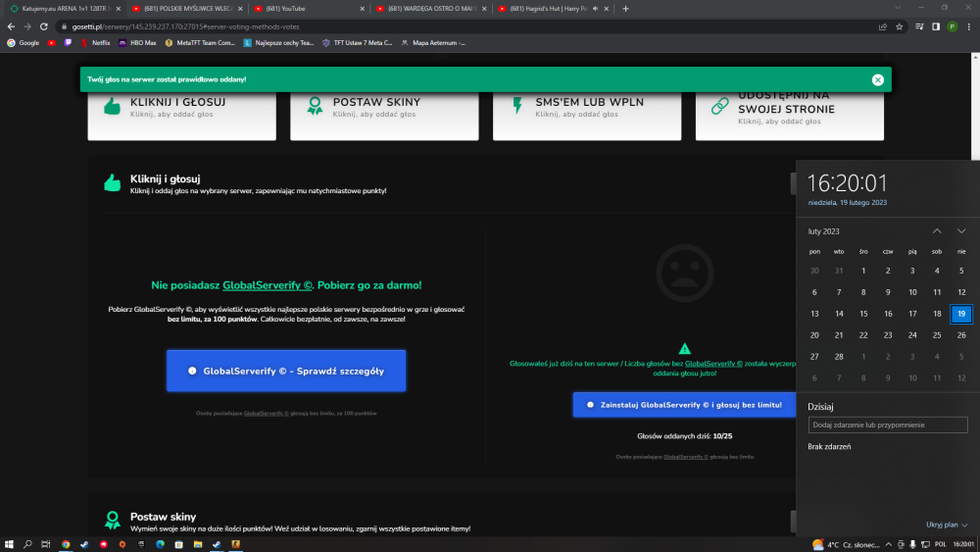This screenshot has height=552, width=980.
Task: Switch to POLSKIE MYŚLIWCE YouTube tab
Action: coord(187,9)
